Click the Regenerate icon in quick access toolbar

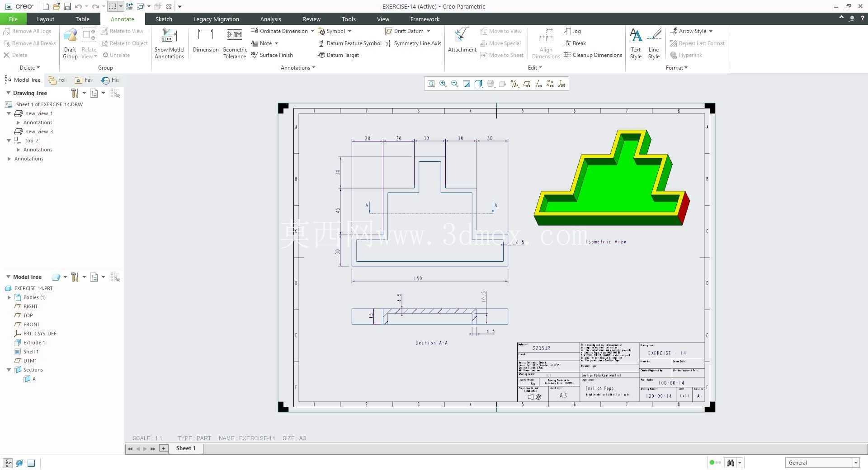pos(130,6)
